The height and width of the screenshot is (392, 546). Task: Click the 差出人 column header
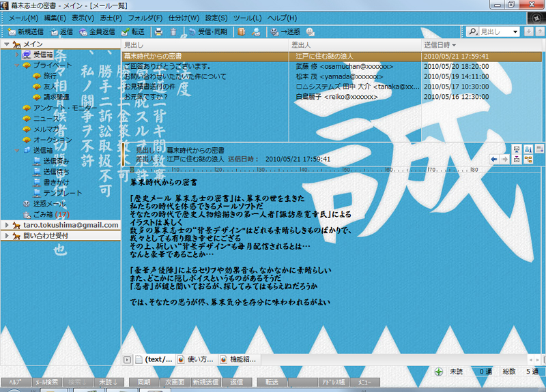click(x=355, y=45)
